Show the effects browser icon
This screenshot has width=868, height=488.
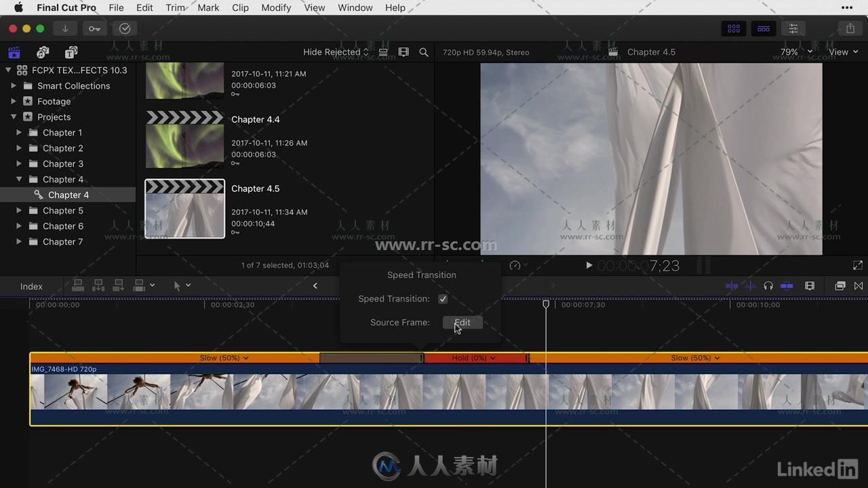[x=840, y=286]
